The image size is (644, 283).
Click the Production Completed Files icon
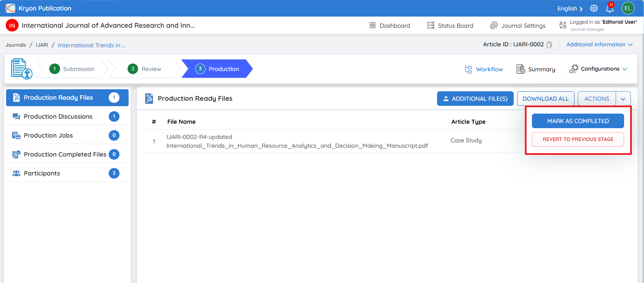(x=16, y=155)
